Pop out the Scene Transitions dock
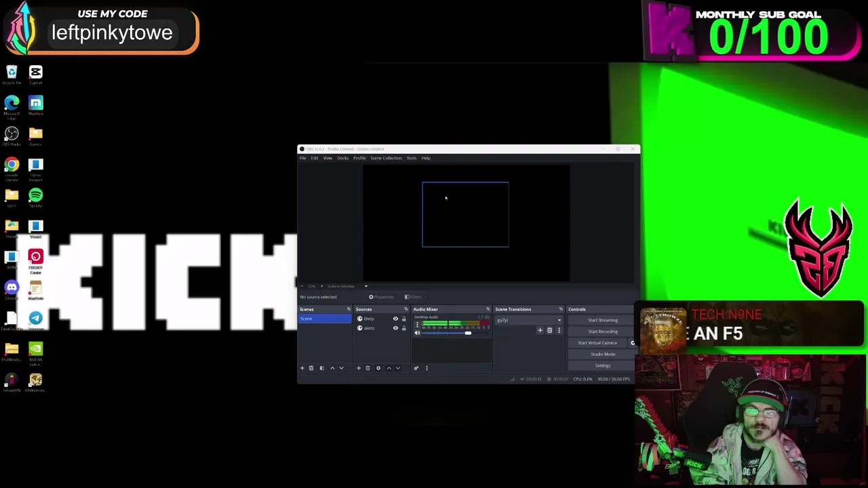This screenshot has width=868, height=488. 560,309
